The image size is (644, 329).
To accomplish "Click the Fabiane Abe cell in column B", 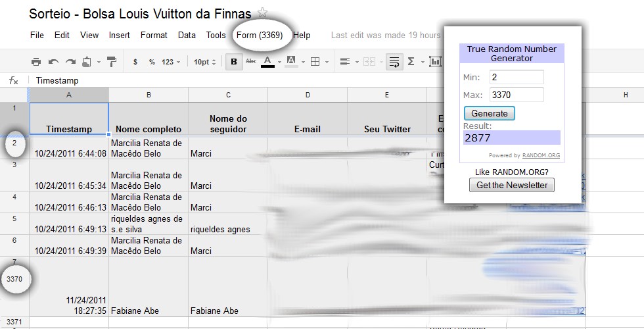I will [x=149, y=287].
